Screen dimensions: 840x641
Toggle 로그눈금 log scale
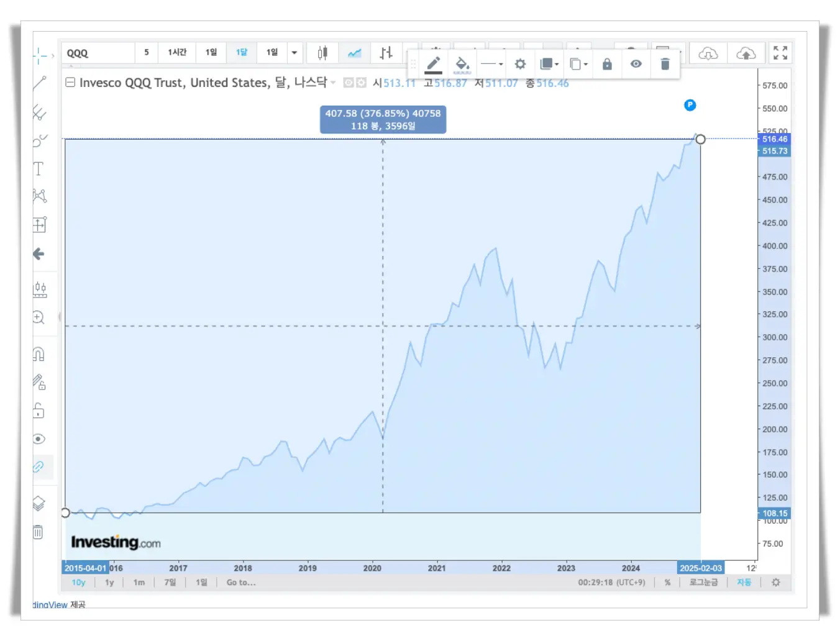(x=703, y=583)
